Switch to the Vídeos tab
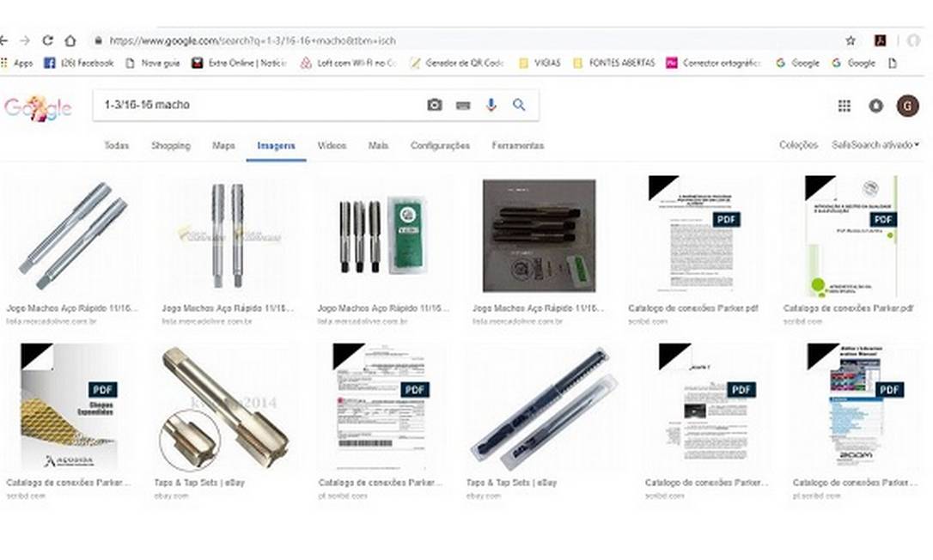Screen dimensions: 933x560 (332, 145)
